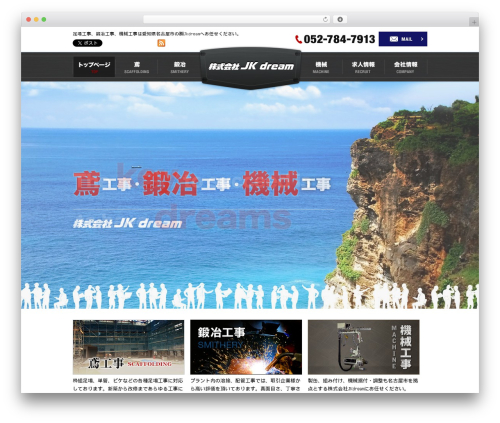Viewport: 500px width, 423px height.
Task: Open a new browser tab with plus
Action: [474, 22]
